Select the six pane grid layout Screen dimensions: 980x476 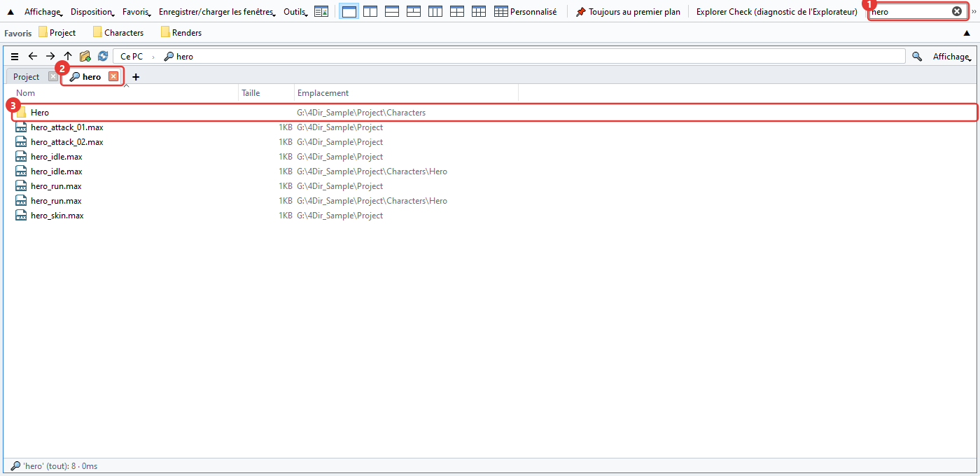pyautogui.click(x=479, y=12)
